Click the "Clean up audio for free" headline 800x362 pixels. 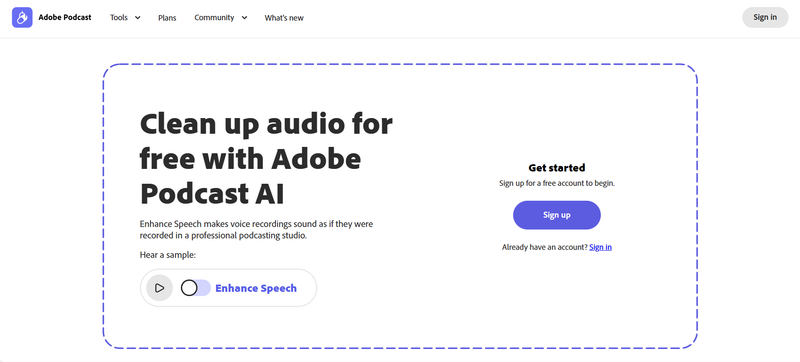point(266,159)
